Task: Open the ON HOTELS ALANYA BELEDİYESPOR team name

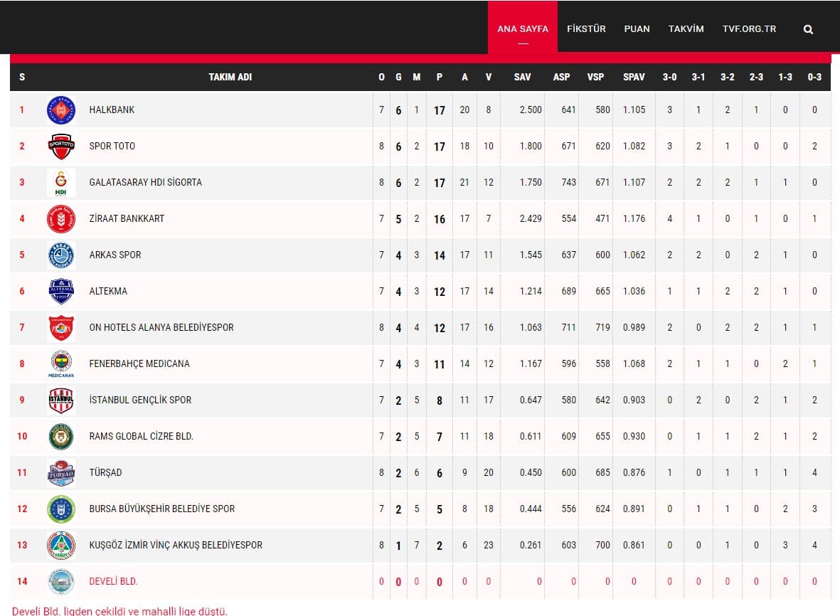Action: tap(161, 328)
